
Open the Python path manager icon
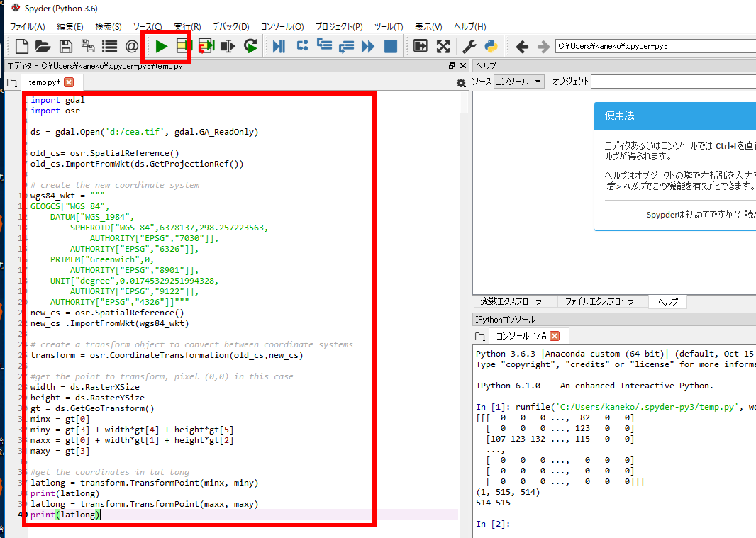pos(490,47)
